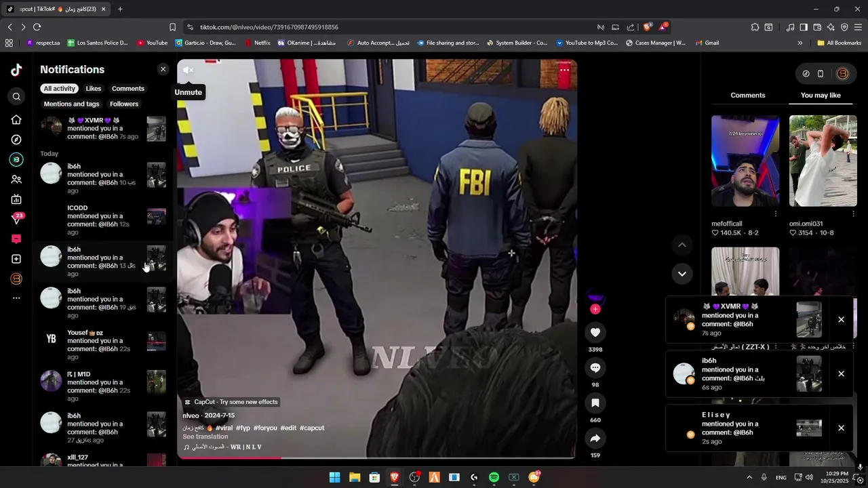Open the All Bookmarks folder
The width and height of the screenshot is (868, 488).
click(x=839, y=43)
